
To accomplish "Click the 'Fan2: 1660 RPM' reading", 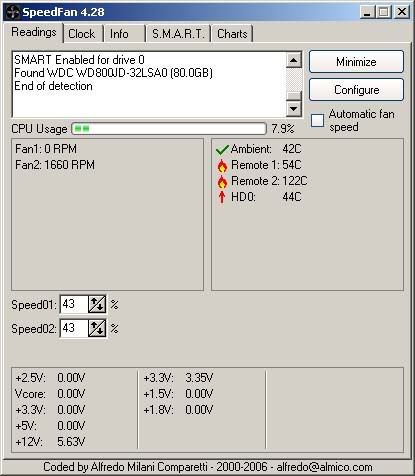I will 55,165.
